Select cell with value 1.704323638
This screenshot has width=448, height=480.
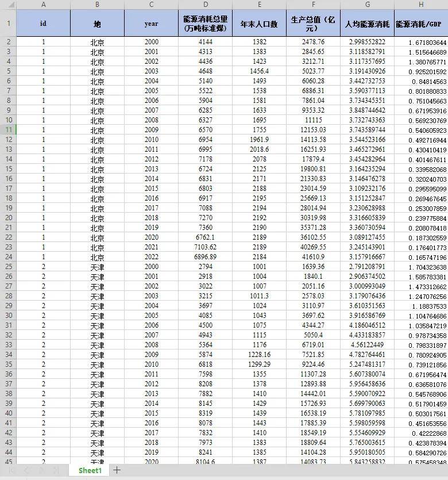pyautogui.click(x=421, y=267)
